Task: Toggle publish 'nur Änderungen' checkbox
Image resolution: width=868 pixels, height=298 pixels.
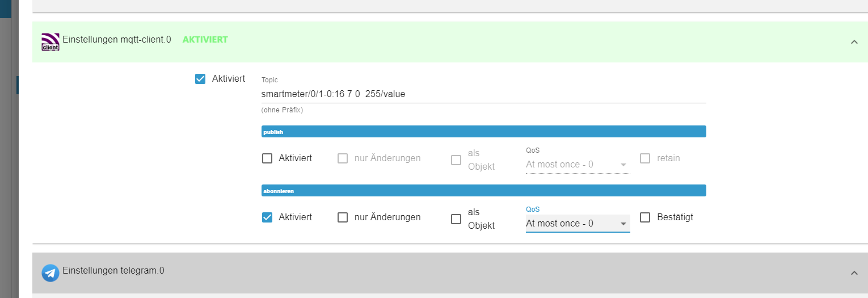Action: coord(343,158)
